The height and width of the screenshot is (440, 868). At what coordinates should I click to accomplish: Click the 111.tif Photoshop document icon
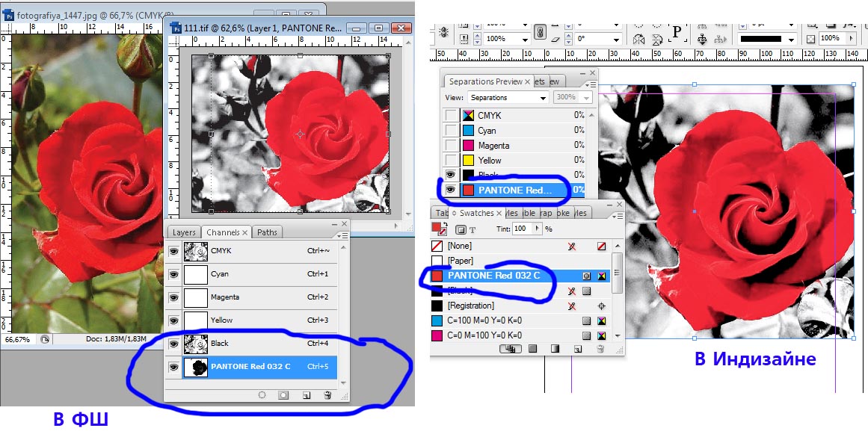(176, 27)
